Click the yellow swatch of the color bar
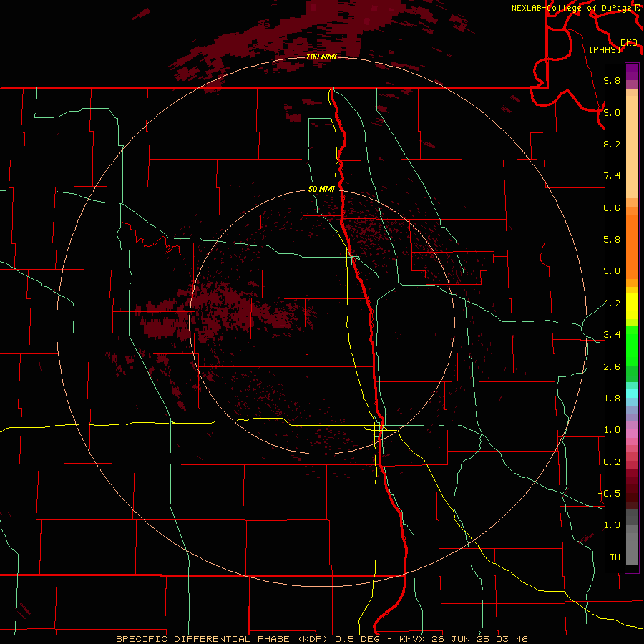This screenshot has width=644, height=644. [x=632, y=306]
